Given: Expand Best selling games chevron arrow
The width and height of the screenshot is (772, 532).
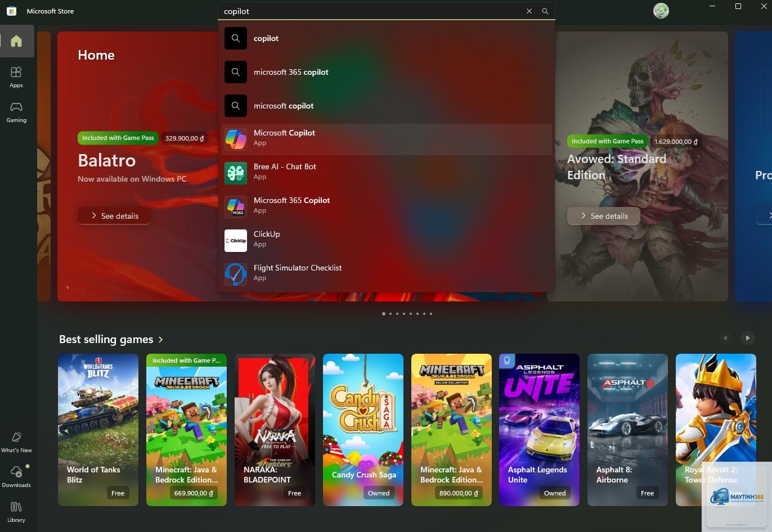Looking at the screenshot, I should [161, 340].
